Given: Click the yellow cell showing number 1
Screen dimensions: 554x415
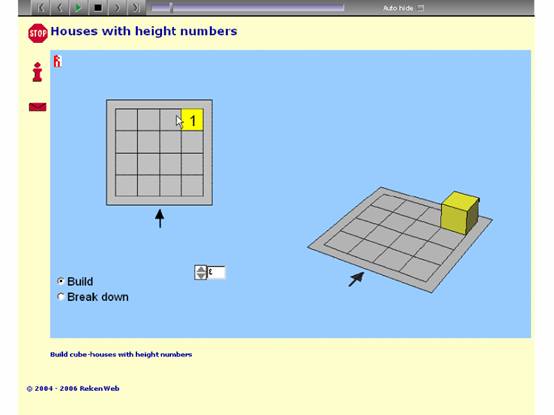Looking at the screenshot, I should click(192, 120).
